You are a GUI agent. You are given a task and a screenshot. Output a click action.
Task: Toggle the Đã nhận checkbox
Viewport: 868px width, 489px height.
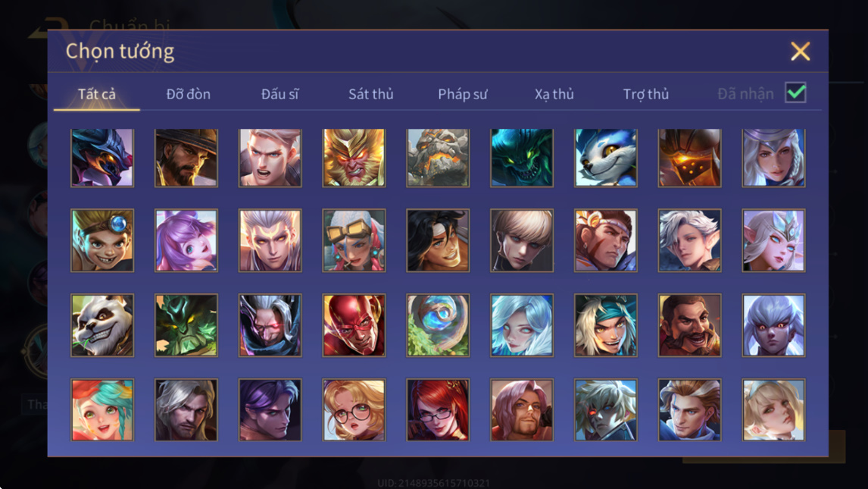coord(795,92)
